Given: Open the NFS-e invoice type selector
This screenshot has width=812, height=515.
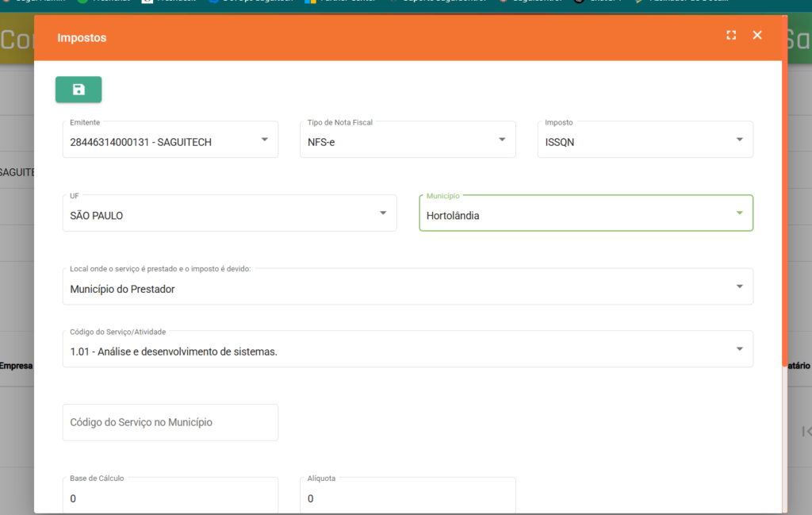Looking at the screenshot, I should (x=396, y=142).
